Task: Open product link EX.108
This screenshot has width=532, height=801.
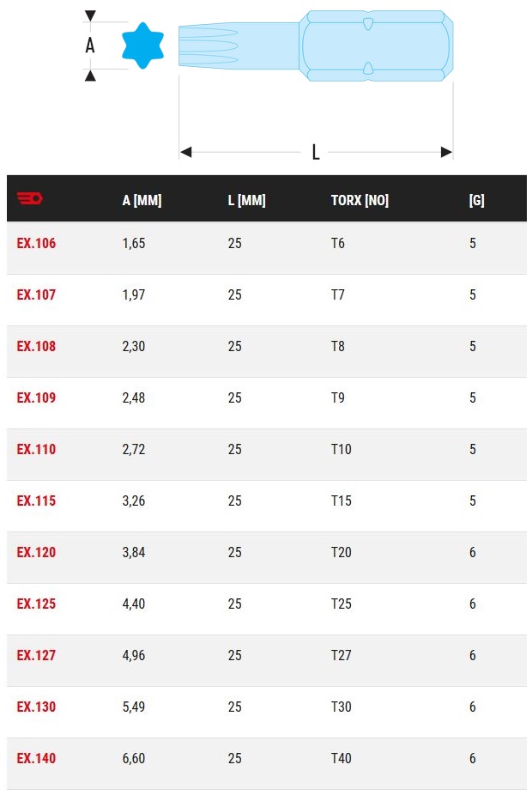Action: tap(36, 347)
